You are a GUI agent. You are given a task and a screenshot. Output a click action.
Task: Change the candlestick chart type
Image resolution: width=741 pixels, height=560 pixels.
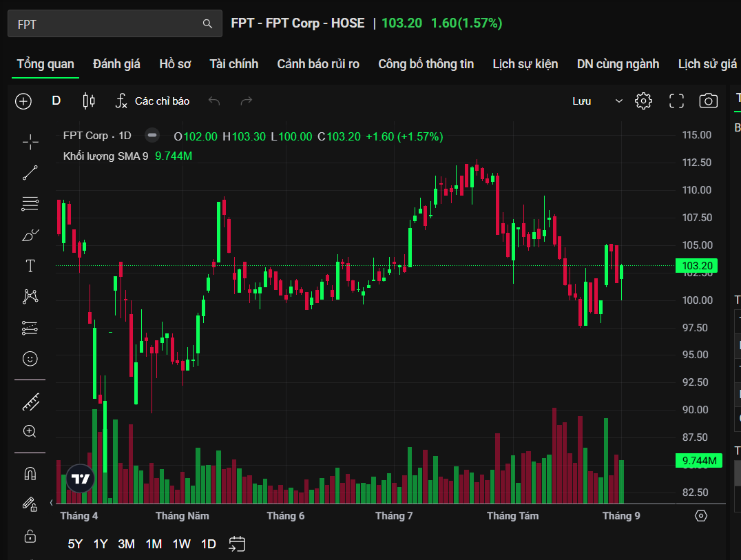pos(89,101)
